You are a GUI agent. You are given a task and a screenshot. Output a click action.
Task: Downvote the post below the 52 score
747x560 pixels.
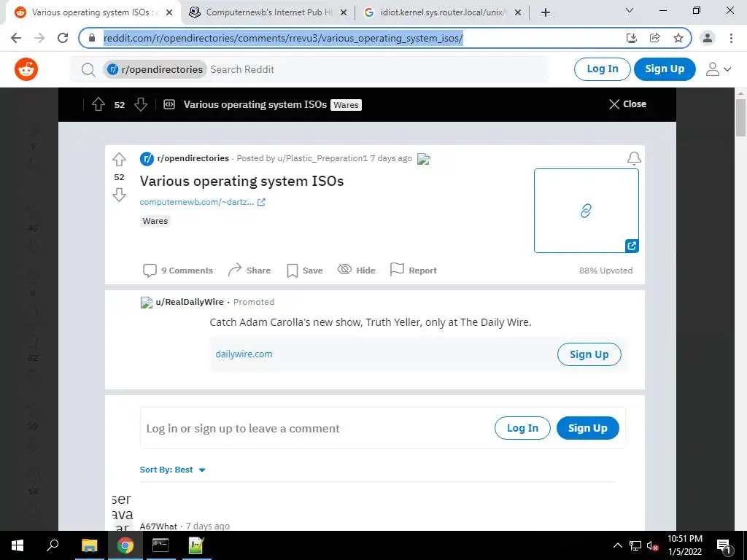click(119, 195)
